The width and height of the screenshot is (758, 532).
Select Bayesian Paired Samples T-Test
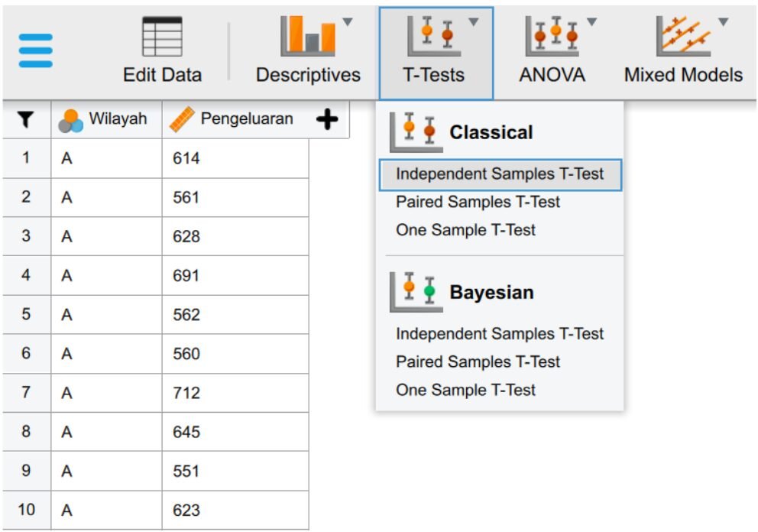click(x=478, y=362)
